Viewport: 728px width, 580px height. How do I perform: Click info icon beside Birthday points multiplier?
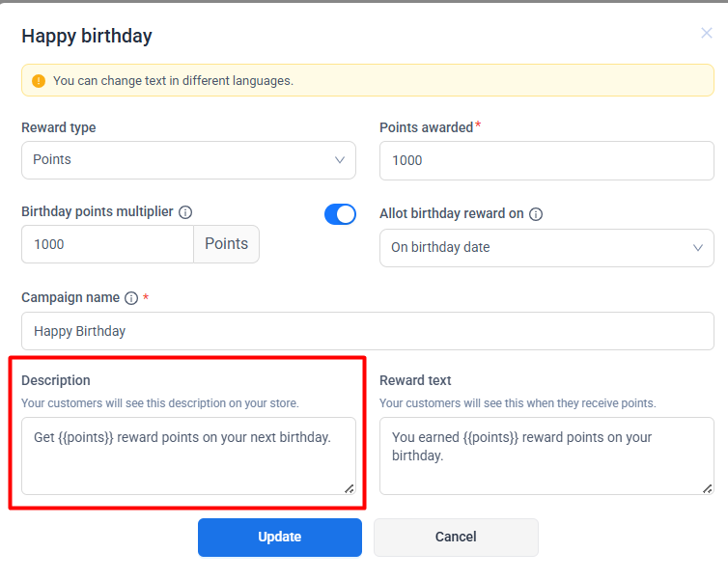(185, 212)
